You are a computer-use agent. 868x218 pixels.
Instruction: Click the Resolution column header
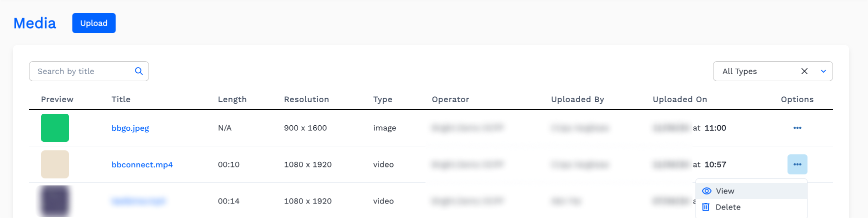[x=306, y=99]
